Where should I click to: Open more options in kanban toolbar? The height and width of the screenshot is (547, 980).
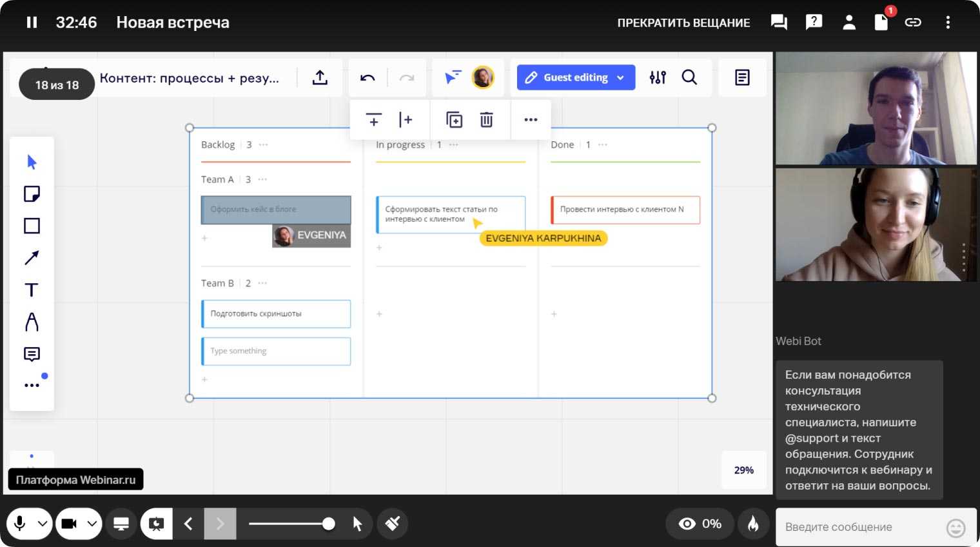[x=531, y=119]
